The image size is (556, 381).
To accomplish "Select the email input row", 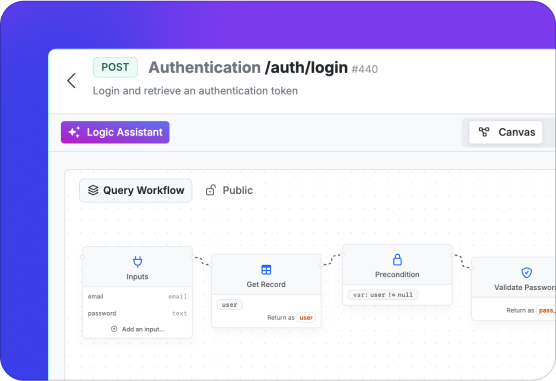I will [138, 297].
